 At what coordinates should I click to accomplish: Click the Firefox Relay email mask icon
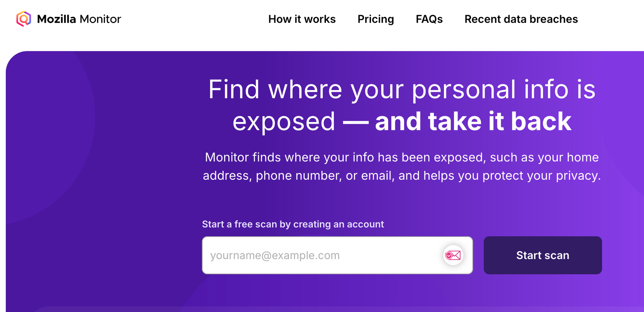tap(453, 255)
